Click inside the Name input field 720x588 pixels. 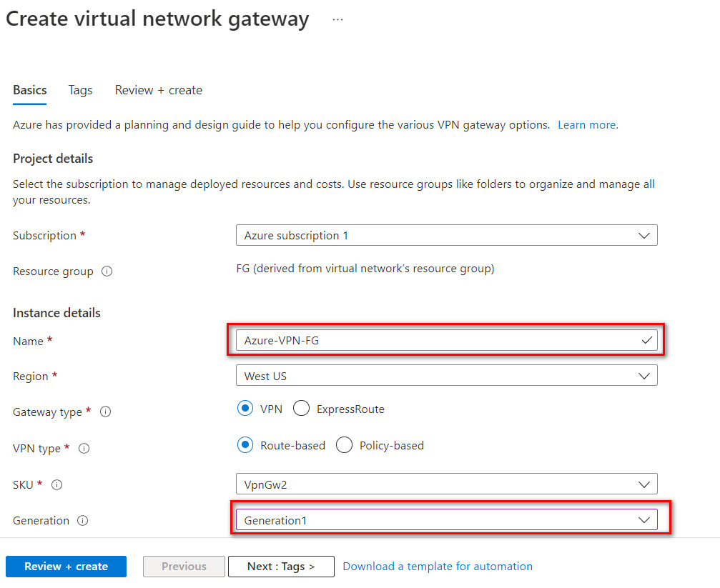pos(429,340)
